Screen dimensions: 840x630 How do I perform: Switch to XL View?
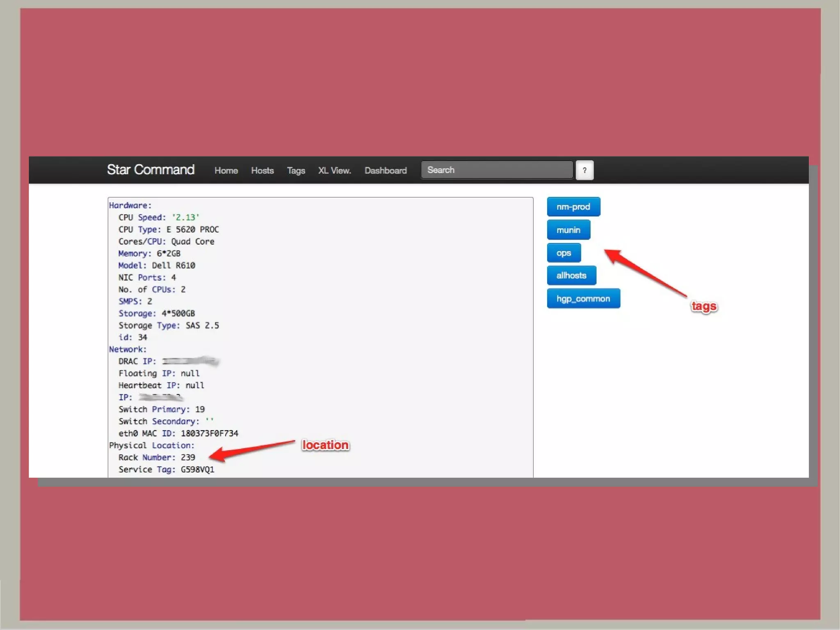pyautogui.click(x=334, y=170)
